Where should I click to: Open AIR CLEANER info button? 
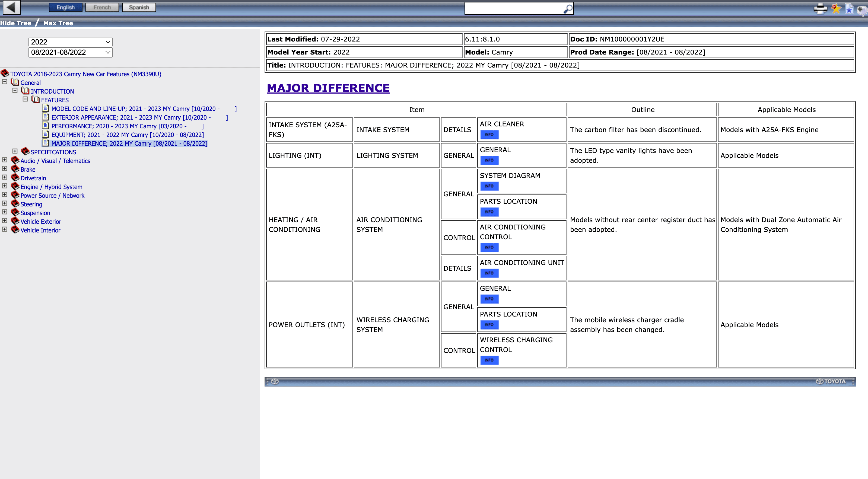489,135
